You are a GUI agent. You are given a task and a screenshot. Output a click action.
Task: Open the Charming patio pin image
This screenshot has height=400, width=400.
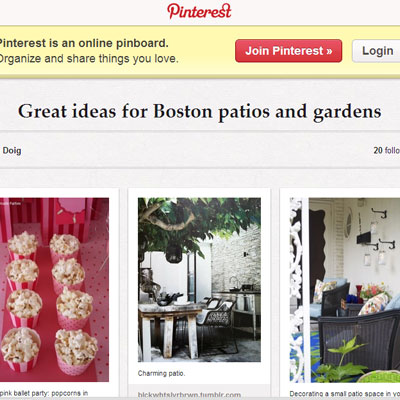pos(199,280)
